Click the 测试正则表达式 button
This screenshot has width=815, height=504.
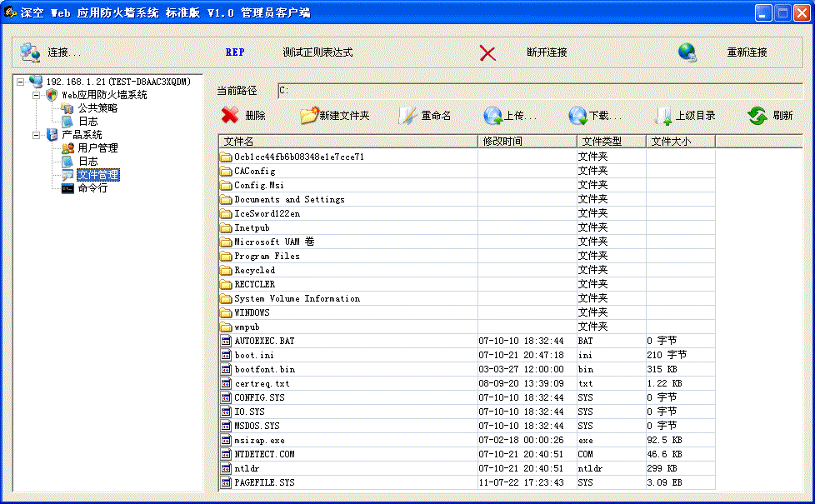(317, 52)
